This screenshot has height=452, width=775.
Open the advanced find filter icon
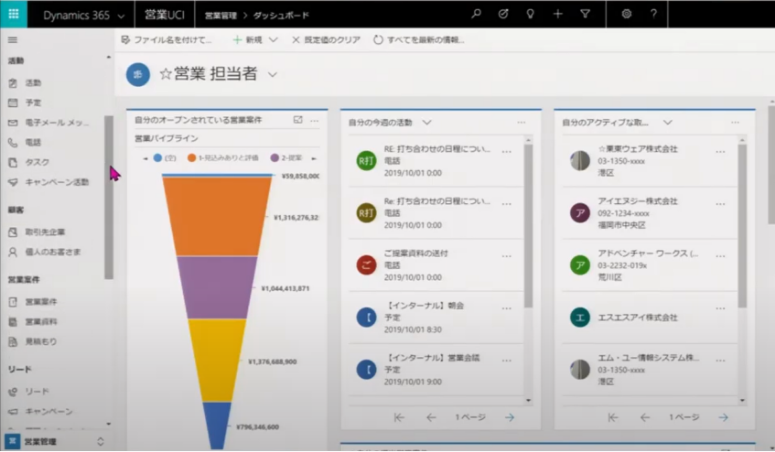pyautogui.click(x=585, y=14)
